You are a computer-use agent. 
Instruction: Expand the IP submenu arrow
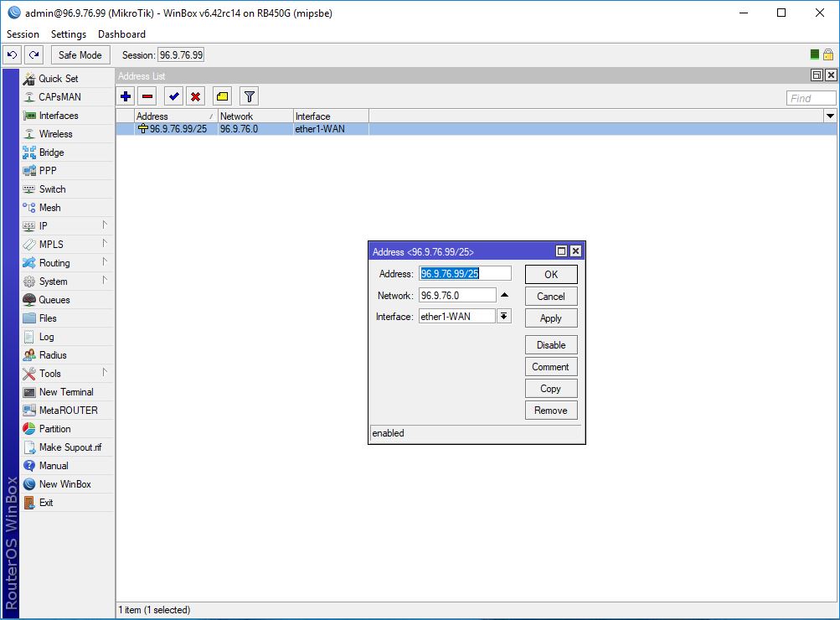(107, 225)
